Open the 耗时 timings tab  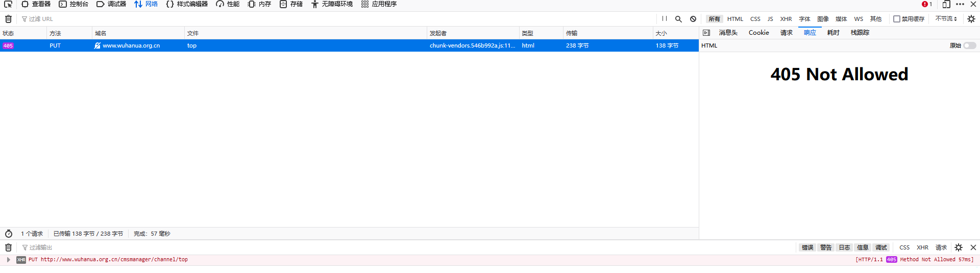834,33
